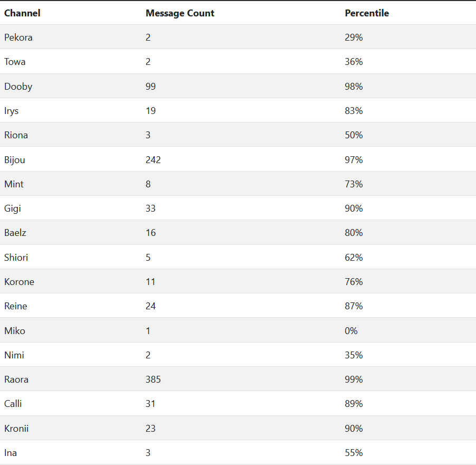Viewport: 476px width, 465px height.
Task: Click the Calli channel name
Action: (x=13, y=404)
